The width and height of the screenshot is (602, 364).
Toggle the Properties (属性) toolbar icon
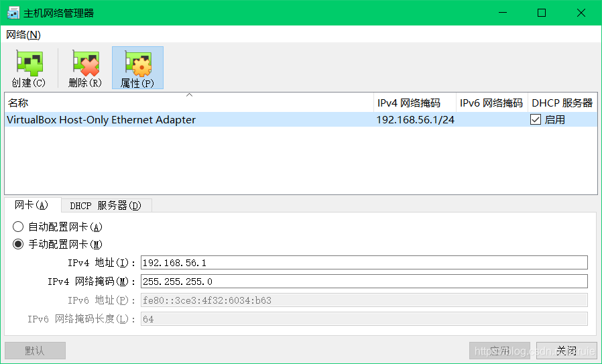tap(137, 68)
